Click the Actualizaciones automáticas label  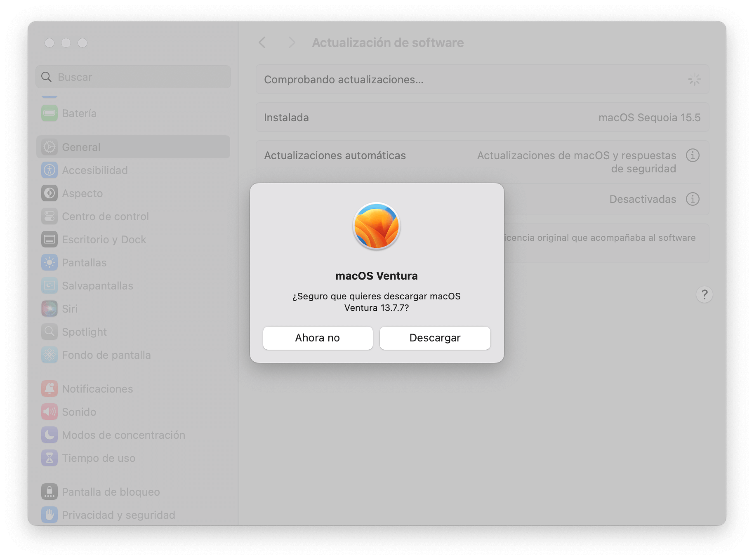point(335,155)
